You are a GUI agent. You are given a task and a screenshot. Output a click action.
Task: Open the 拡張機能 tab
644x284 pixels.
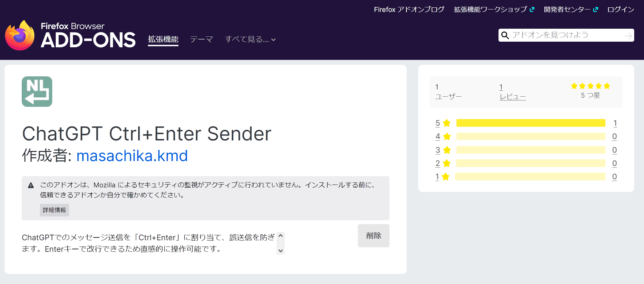point(163,39)
